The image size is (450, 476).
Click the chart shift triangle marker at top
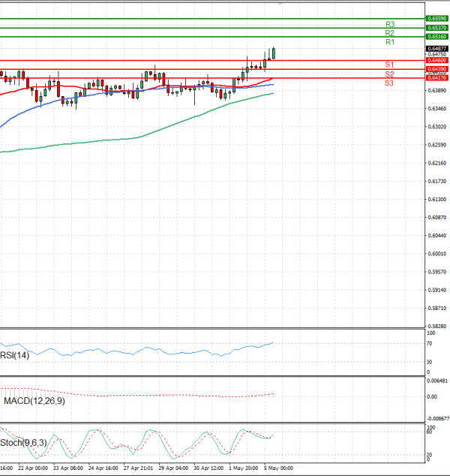point(280,5)
